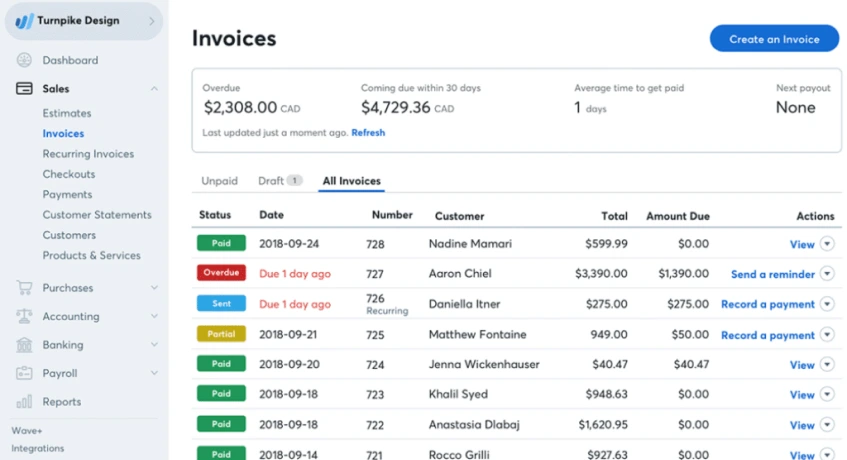Screen dimensions: 847x460
Task: Click the Accounting scales icon
Action: (x=24, y=316)
